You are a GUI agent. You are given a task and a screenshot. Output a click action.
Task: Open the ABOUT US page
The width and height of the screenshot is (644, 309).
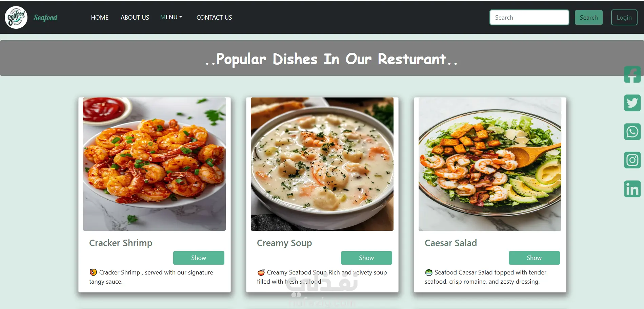tap(135, 18)
